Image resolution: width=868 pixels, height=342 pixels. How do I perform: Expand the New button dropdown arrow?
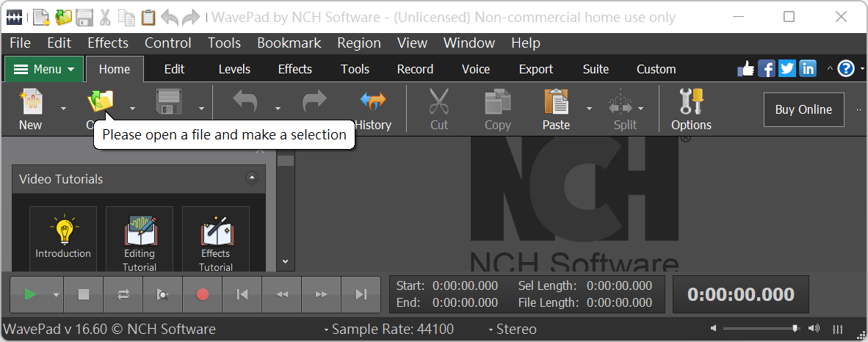[63, 109]
